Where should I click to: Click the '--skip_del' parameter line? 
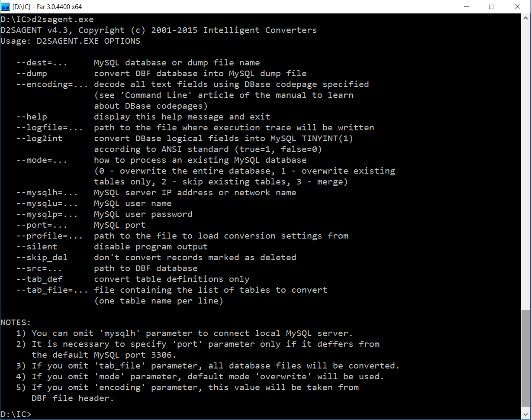click(x=42, y=257)
